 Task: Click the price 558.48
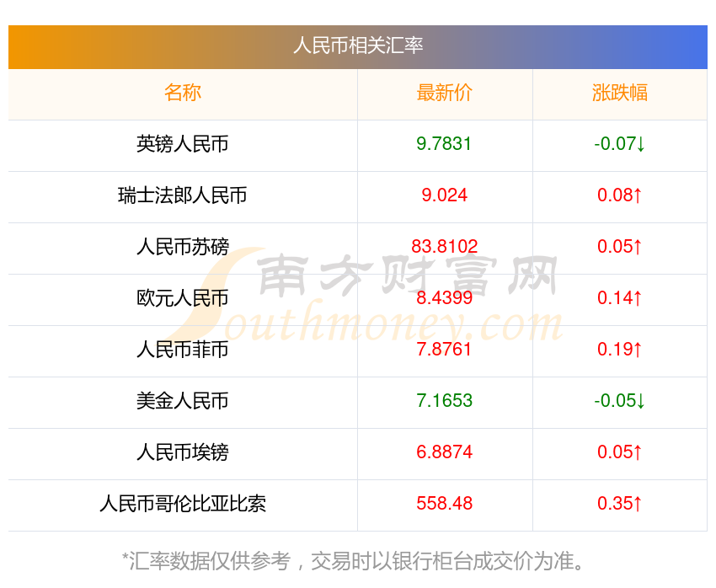(444, 504)
